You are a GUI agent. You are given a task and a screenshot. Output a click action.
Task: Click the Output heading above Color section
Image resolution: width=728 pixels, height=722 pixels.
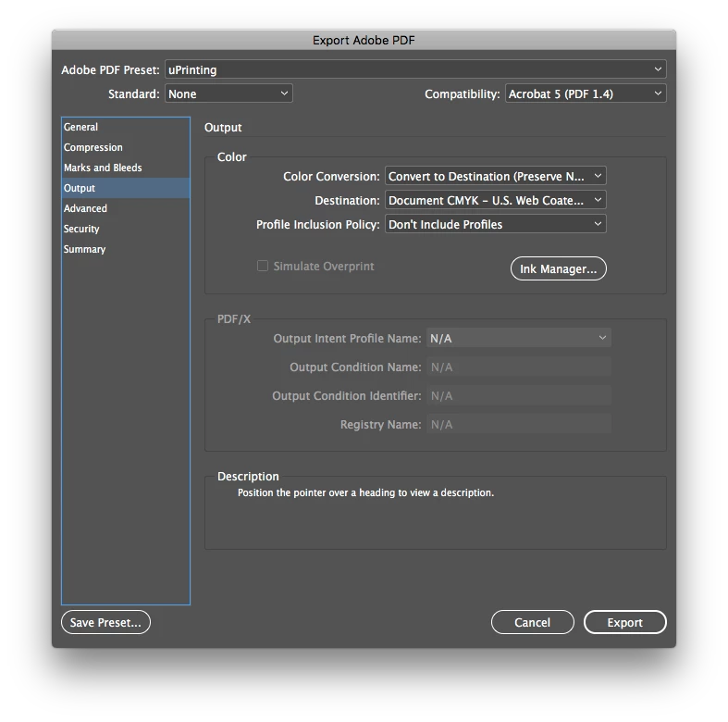[223, 128]
